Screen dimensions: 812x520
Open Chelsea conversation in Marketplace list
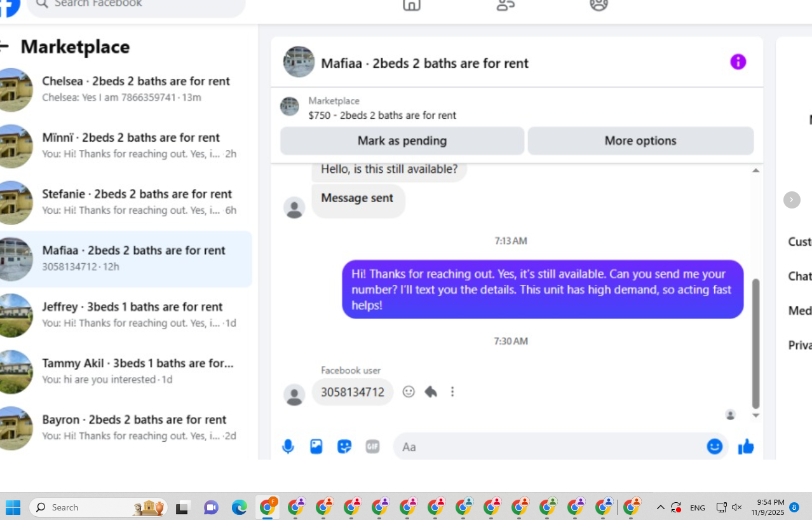[126, 90]
